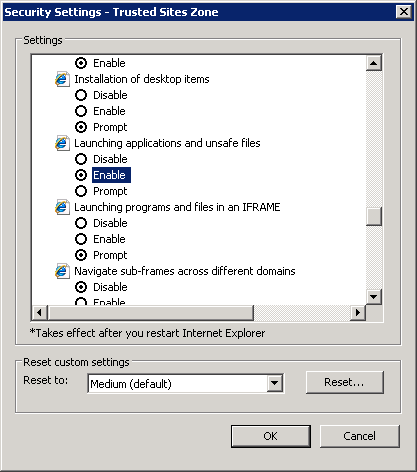Dismiss the dialog with the Cancel button

360,436
